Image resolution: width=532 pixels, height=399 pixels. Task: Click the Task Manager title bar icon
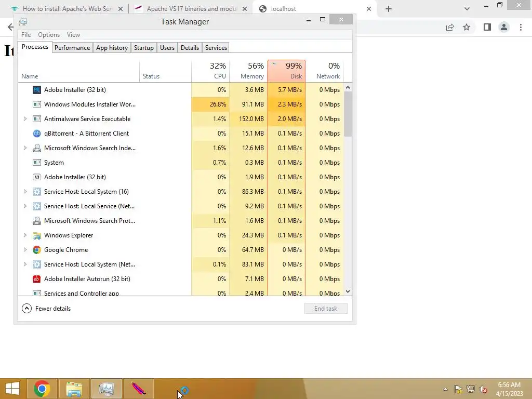point(23,22)
